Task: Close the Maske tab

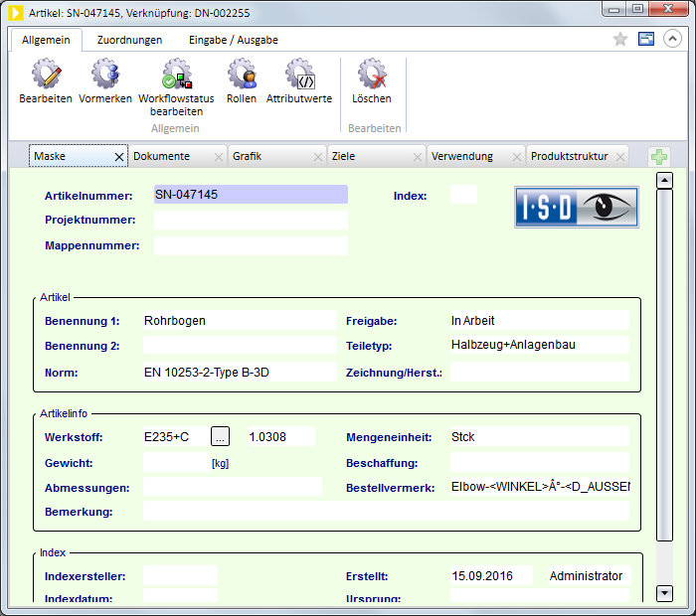Action: pyautogui.click(x=119, y=157)
